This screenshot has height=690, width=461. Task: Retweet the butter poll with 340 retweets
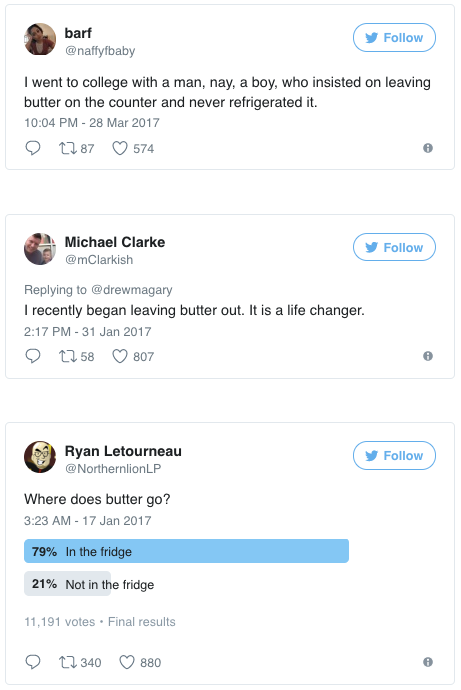click(80, 662)
